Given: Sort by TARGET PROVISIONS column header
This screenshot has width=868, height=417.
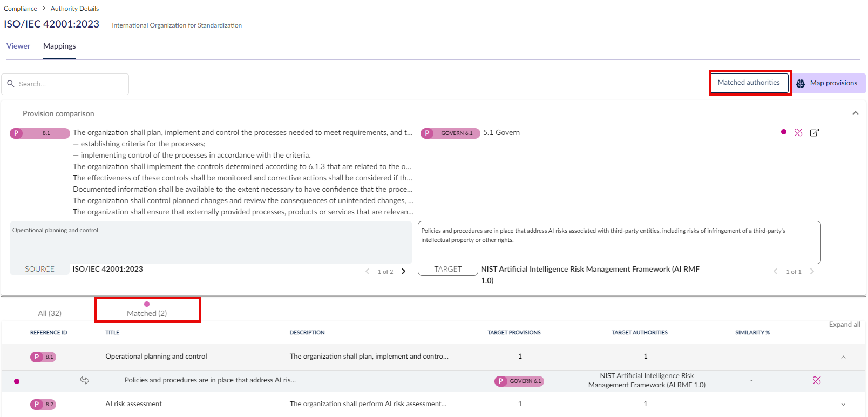Looking at the screenshot, I should 514,333.
